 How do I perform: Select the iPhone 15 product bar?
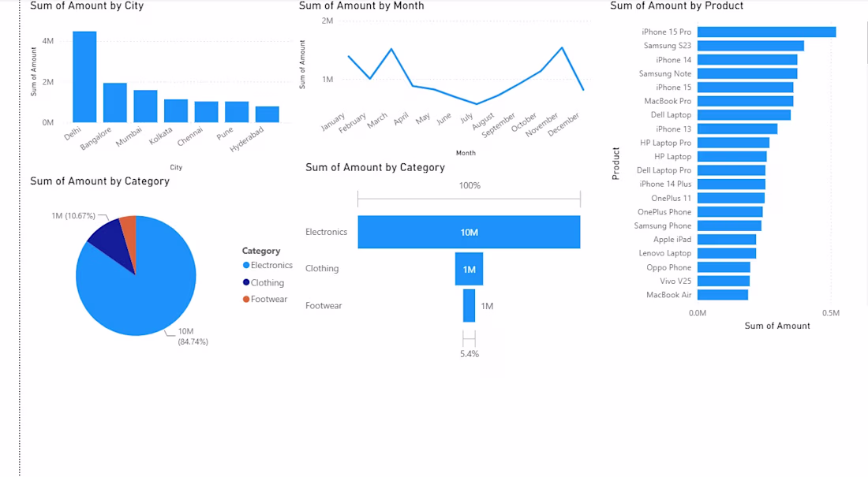pyautogui.click(x=745, y=88)
